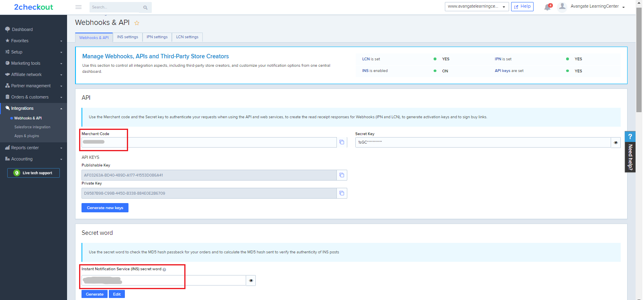Expand Favorites sidebar menu
Image resolution: width=644 pixels, height=300 pixels.
pyautogui.click(x=33, y=41)
